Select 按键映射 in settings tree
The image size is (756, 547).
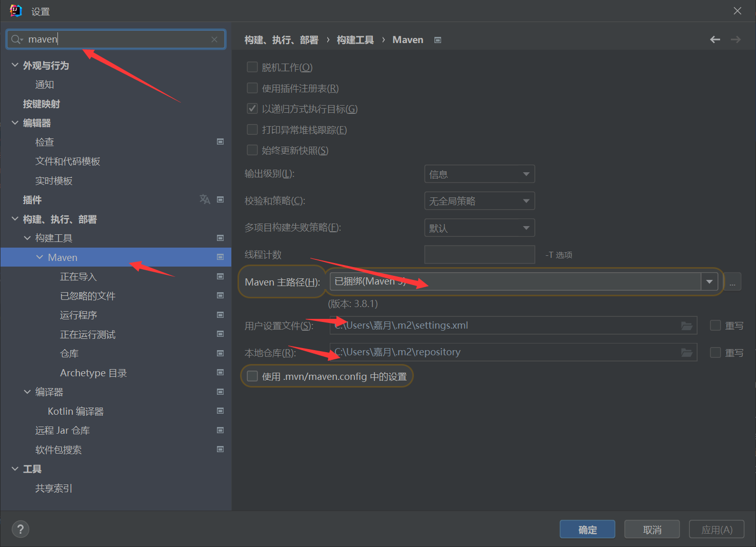click(42, 104)
